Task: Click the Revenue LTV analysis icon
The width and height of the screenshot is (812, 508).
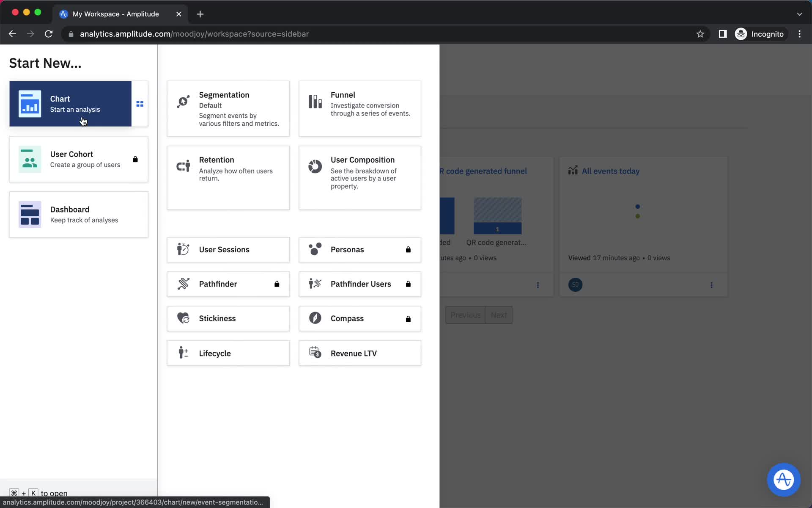Action: coord(315,352)
